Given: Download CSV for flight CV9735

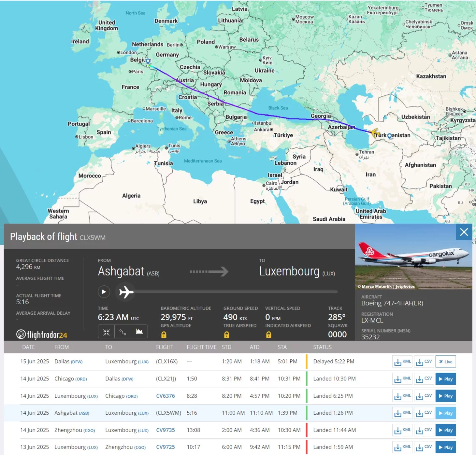Looking at the screenshot, I should pyautogui.click(x=424, y=430).
